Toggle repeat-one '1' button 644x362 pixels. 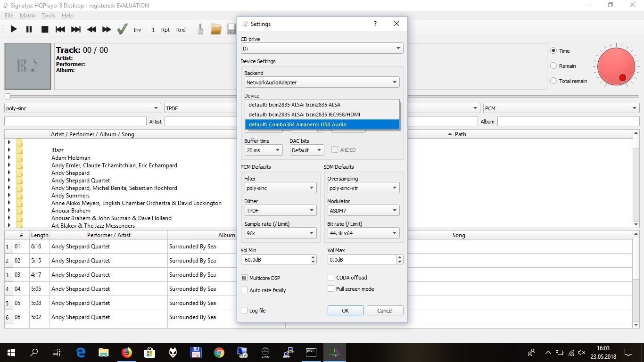click(153, 30)
